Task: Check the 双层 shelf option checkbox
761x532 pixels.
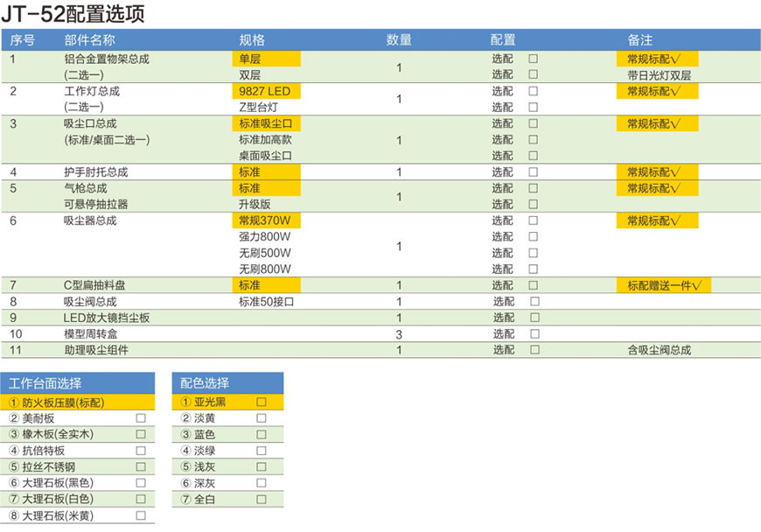Action: pos(533,75)
